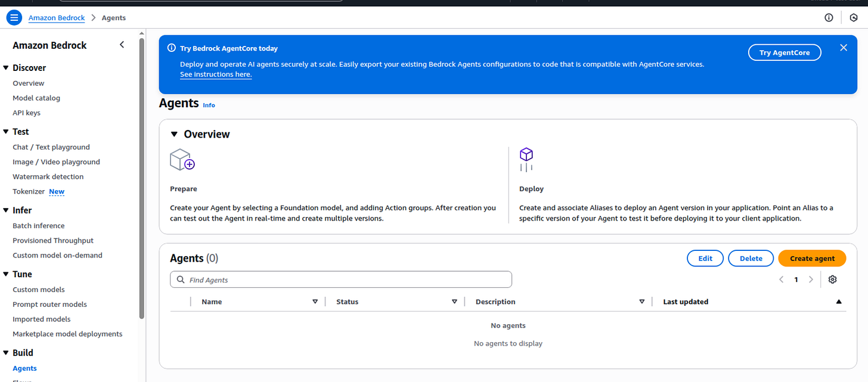Click the Last updated column header
Image resolution: width=868 pixels, height=382 pixels.
686,302
